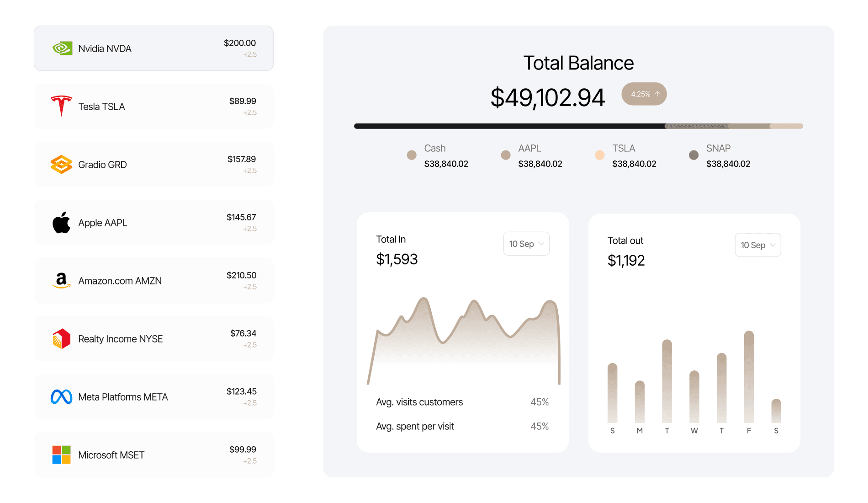Expand the 10 Sep selector chevron

click(x=541, y=244)
